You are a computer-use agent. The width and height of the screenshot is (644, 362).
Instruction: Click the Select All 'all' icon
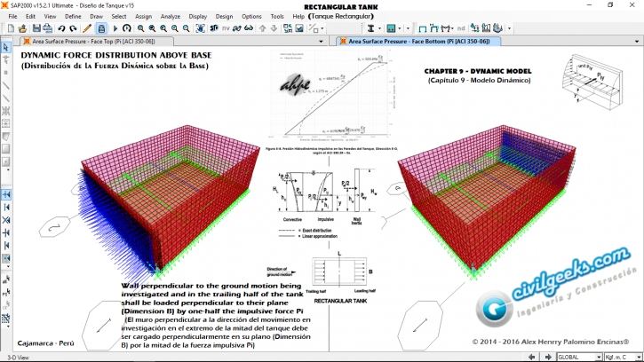tap(5, 280)
